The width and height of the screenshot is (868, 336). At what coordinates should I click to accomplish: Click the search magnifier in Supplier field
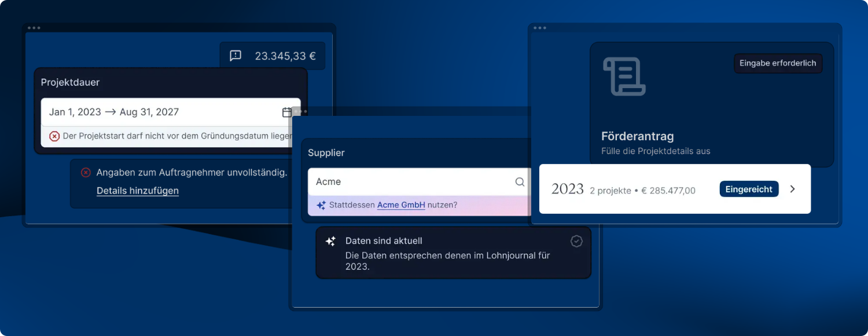pos(520,182)
